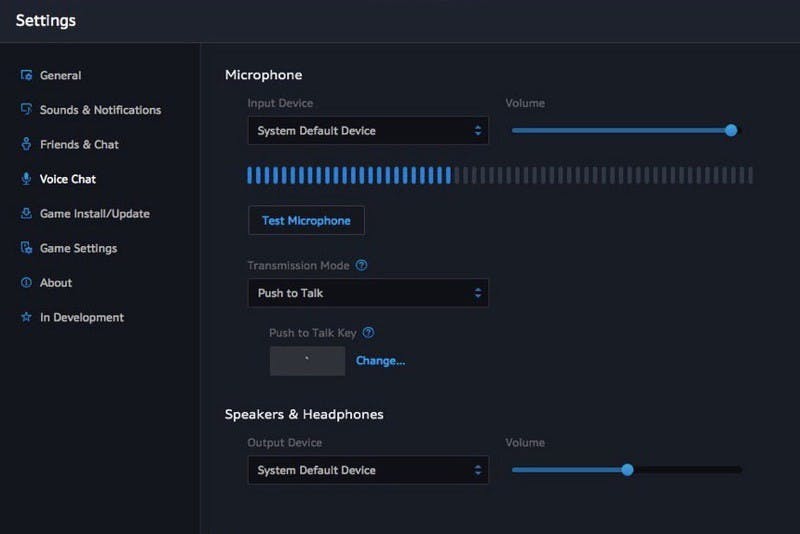Click the Friends & Chat sidebar icon
800x534 pixels.
pyautogui.click(x=27, y=144)
